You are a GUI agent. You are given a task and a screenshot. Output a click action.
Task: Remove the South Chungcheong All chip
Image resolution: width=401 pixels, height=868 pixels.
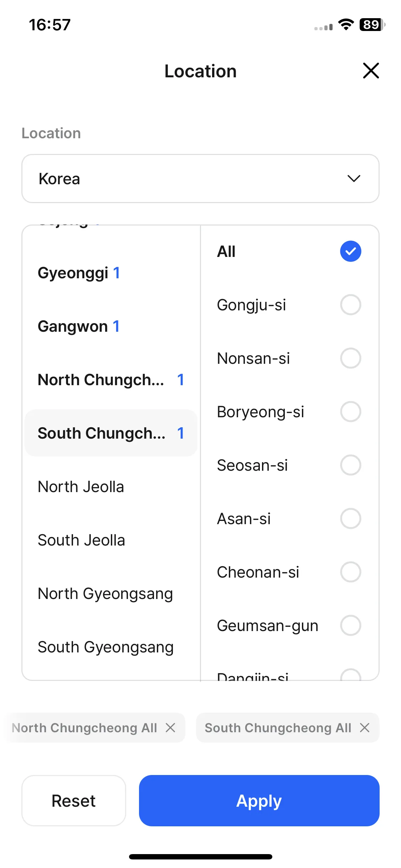coord(365,728)
